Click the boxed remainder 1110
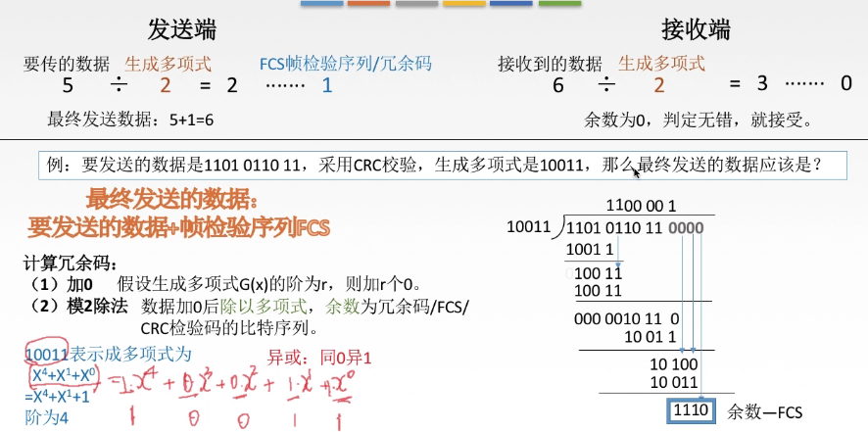 [x=690, y=410]
